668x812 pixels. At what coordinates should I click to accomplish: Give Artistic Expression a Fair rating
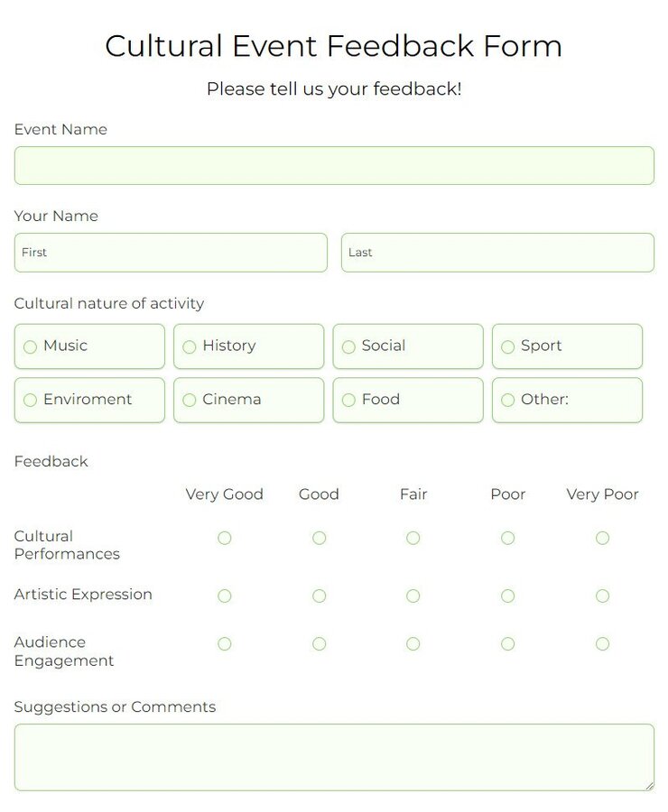pyautogui.click(x=413, y=595)
